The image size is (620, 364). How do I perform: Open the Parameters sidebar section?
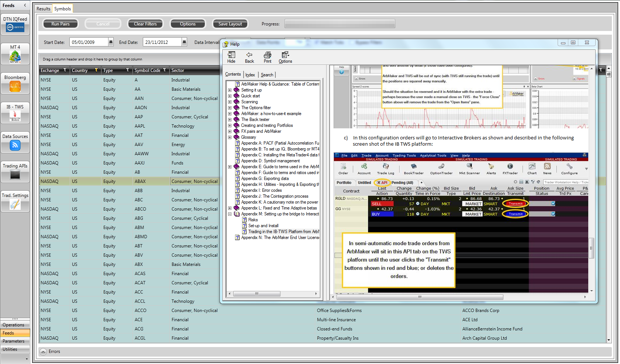[15, 341]
